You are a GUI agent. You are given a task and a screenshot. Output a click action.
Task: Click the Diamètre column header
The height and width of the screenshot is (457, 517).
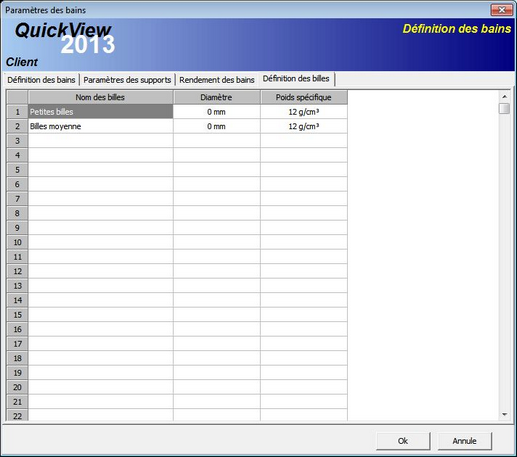[x=217, y=97]
